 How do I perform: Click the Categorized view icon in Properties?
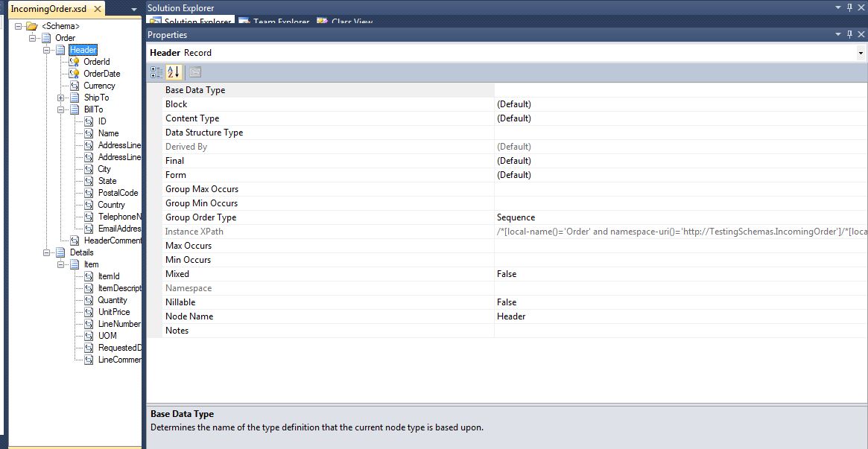coord(156,72)
